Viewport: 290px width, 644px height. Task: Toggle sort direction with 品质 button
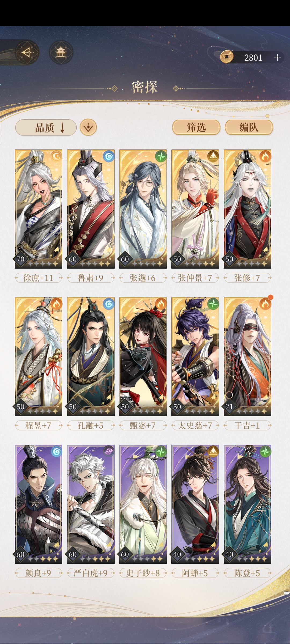coord(46,127)
